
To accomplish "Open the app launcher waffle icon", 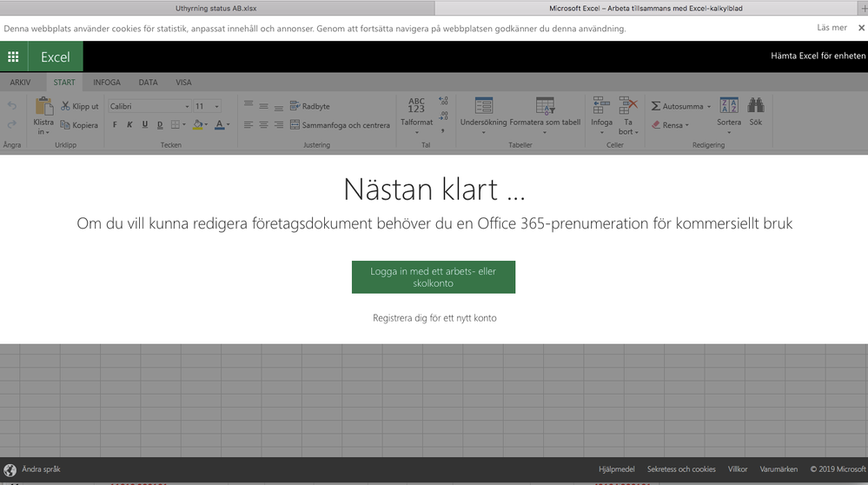I will (13, 57).
